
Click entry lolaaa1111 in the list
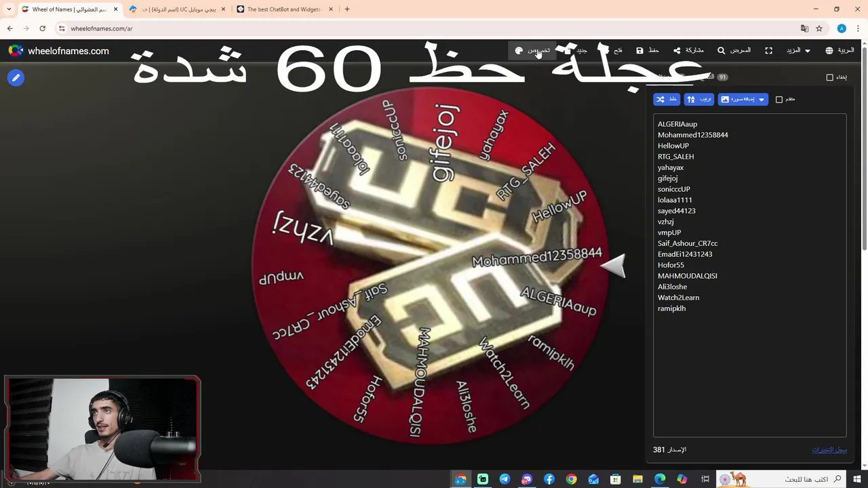point(675,200)
